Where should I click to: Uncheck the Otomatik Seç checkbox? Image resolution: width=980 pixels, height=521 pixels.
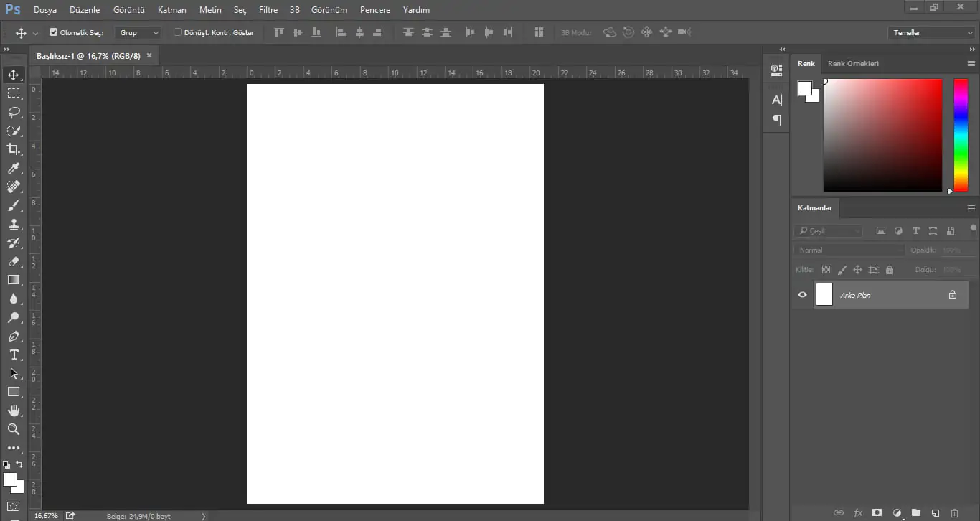(x=53, y=32)
